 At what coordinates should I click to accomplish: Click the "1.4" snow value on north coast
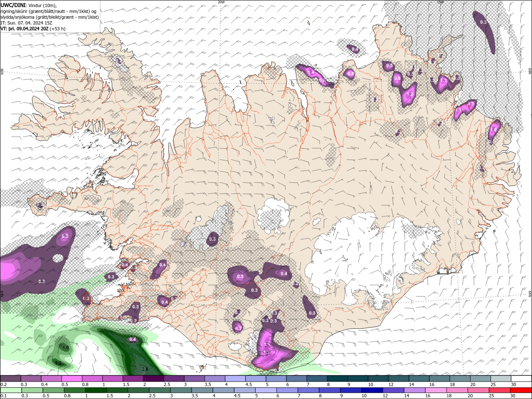pos(310,73)
